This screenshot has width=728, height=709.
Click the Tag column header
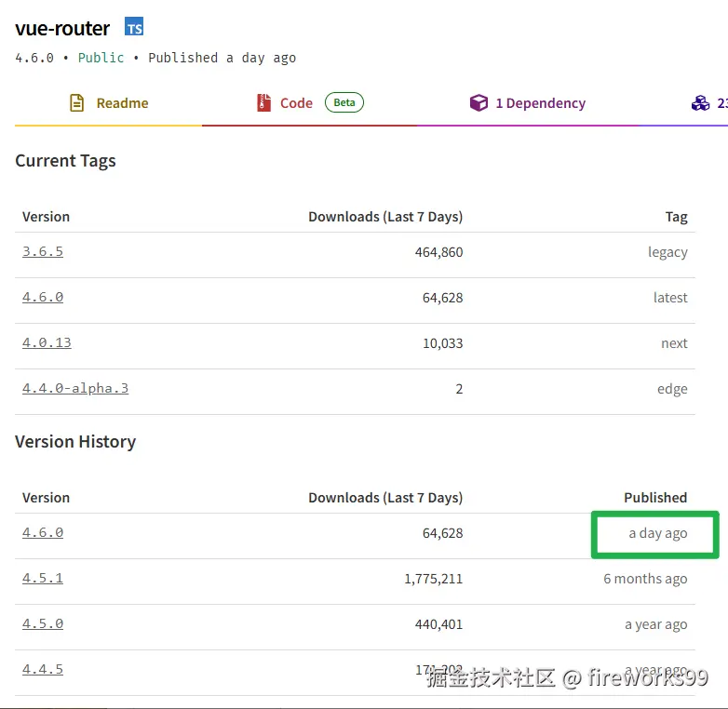(676, 217)
